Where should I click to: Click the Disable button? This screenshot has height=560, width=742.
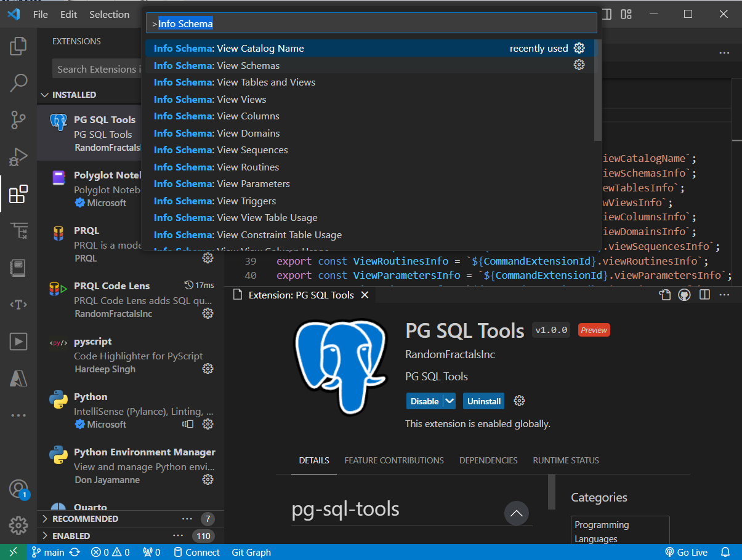point(425,401)
